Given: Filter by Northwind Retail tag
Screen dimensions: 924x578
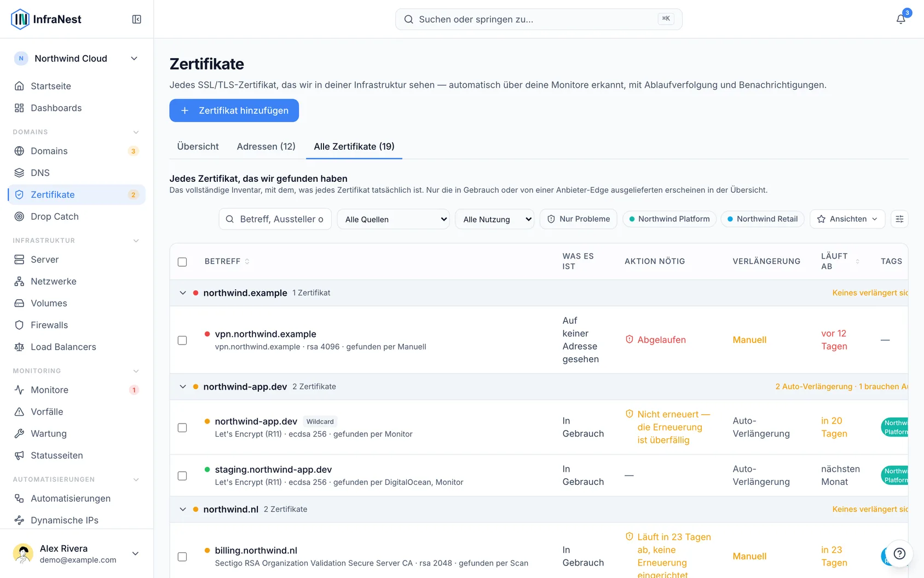Looking at the screenshot, I should 763,219.
